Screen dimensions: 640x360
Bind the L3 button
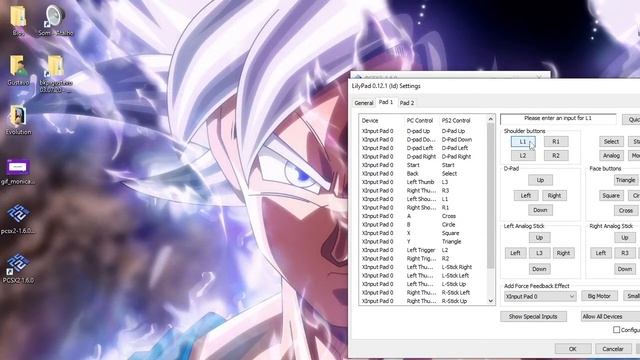(539, 253)
